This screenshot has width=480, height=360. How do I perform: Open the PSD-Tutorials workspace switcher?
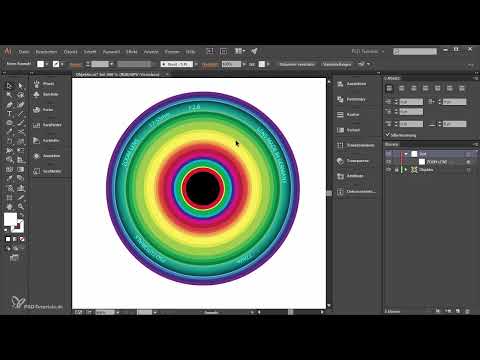(368, 51)
